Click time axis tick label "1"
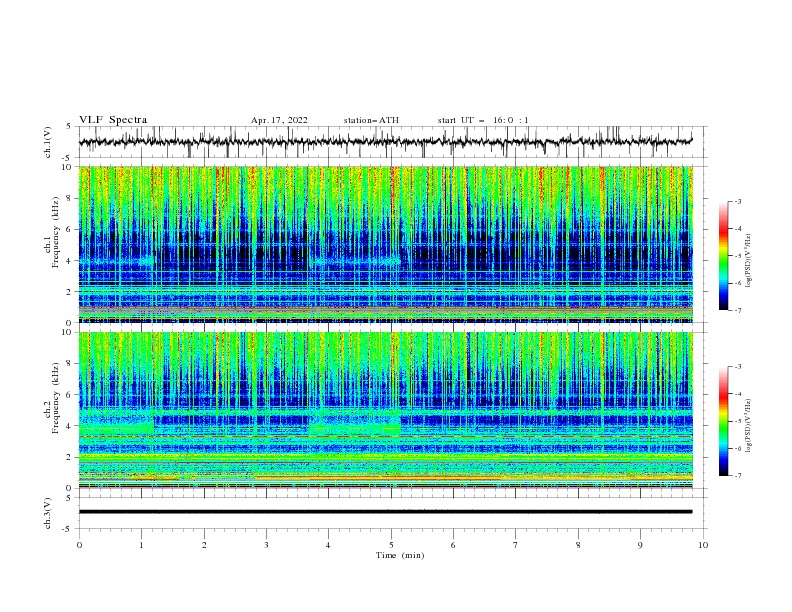 tap(141, 545)
